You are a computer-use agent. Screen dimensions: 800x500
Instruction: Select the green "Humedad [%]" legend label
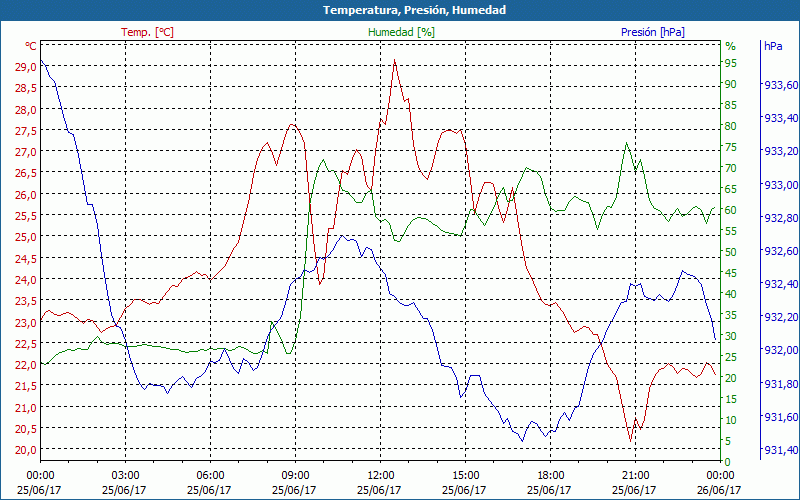pyautogui.click(x=401, y=32)
